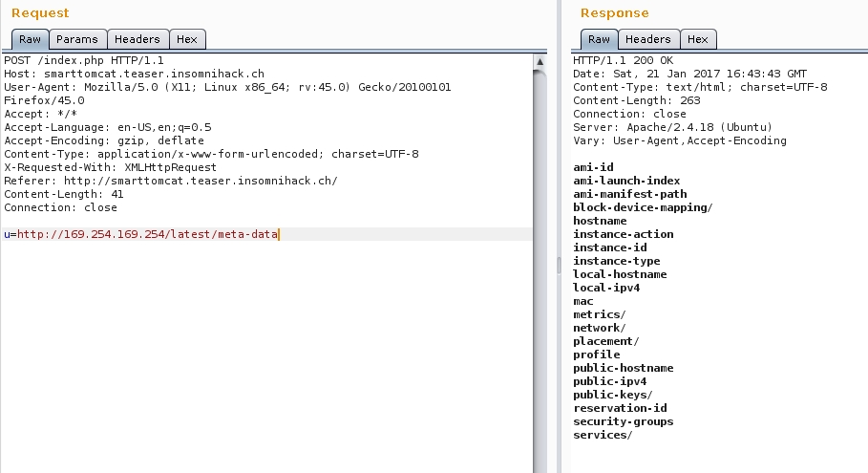Click the Accept-Language header line
Viewport: 868px width, 473px height.
click(107, 127)
